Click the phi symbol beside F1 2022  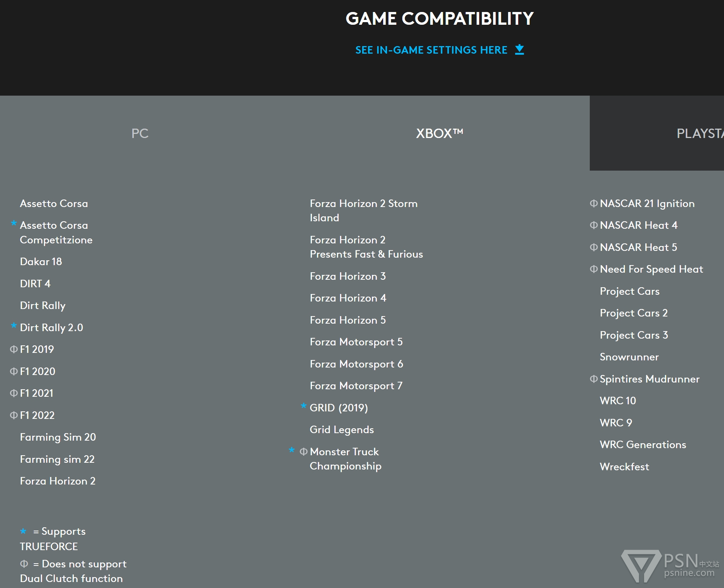pos(14,415)
